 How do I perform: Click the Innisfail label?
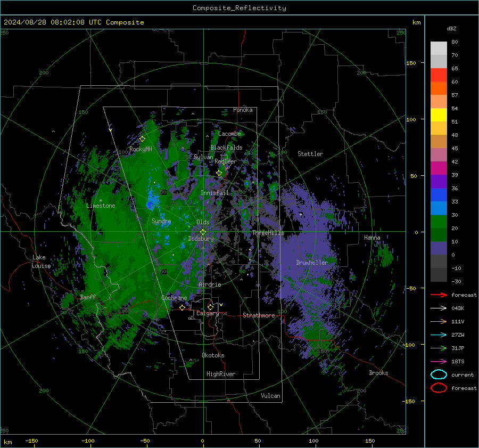[214, 193]
